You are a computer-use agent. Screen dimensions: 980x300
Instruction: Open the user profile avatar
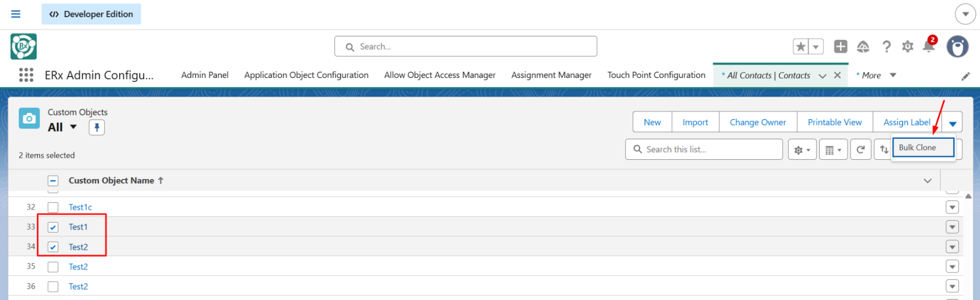957,47
